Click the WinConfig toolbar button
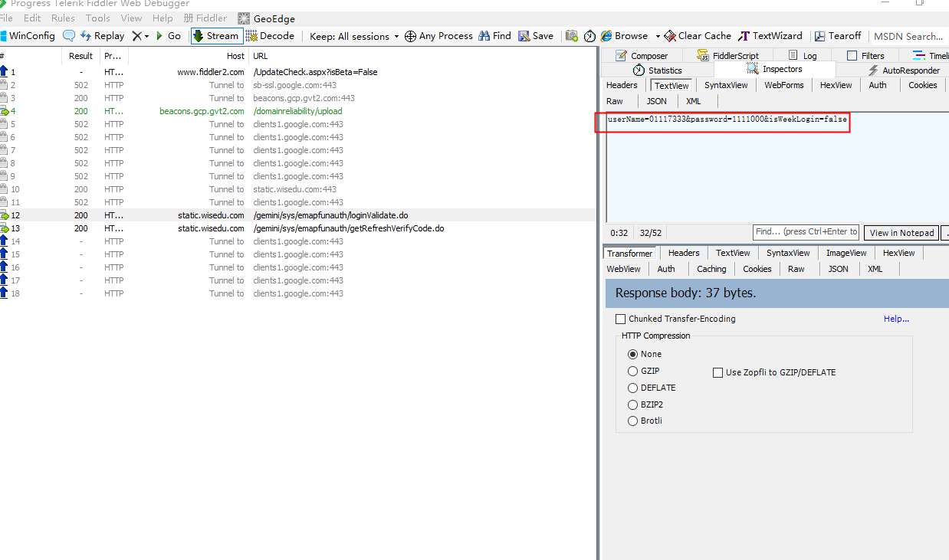The image size is (949, 560). 28,36
